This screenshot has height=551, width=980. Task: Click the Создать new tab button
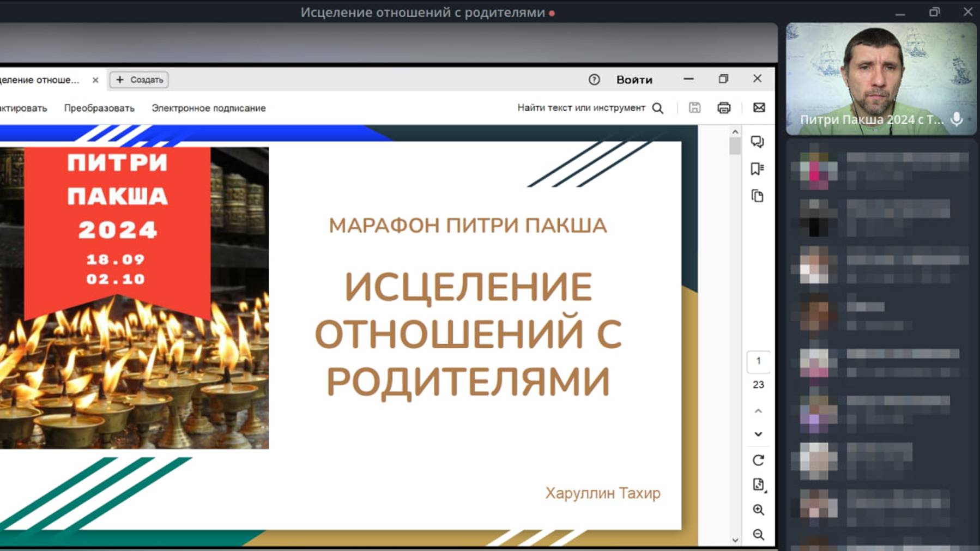click(138, 80)
